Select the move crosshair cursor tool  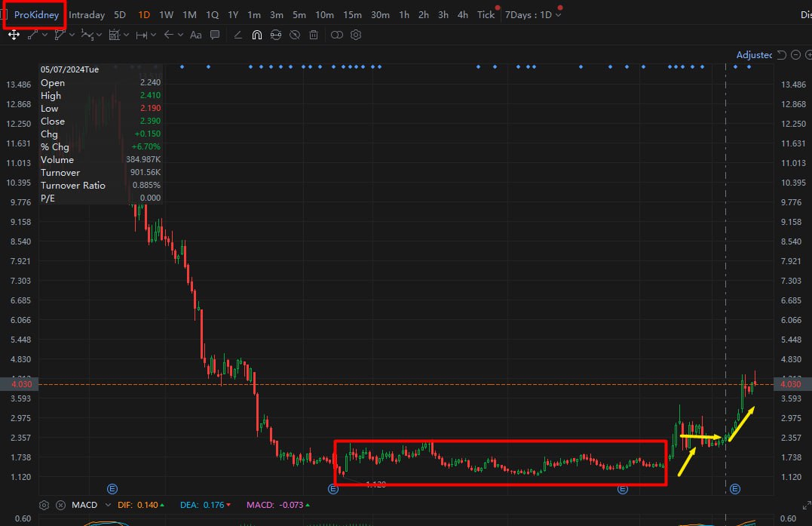(14, 35)
